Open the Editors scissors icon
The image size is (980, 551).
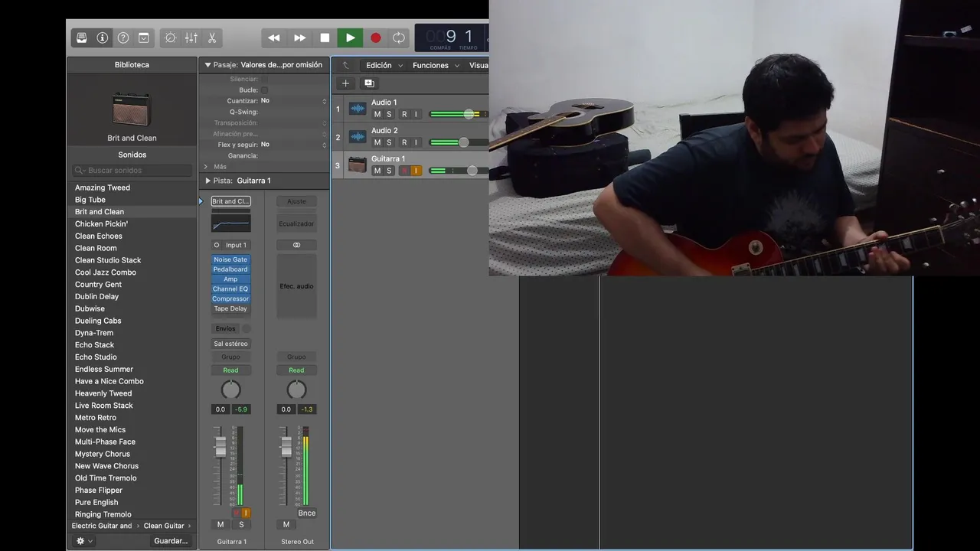(x=211, y=37)
